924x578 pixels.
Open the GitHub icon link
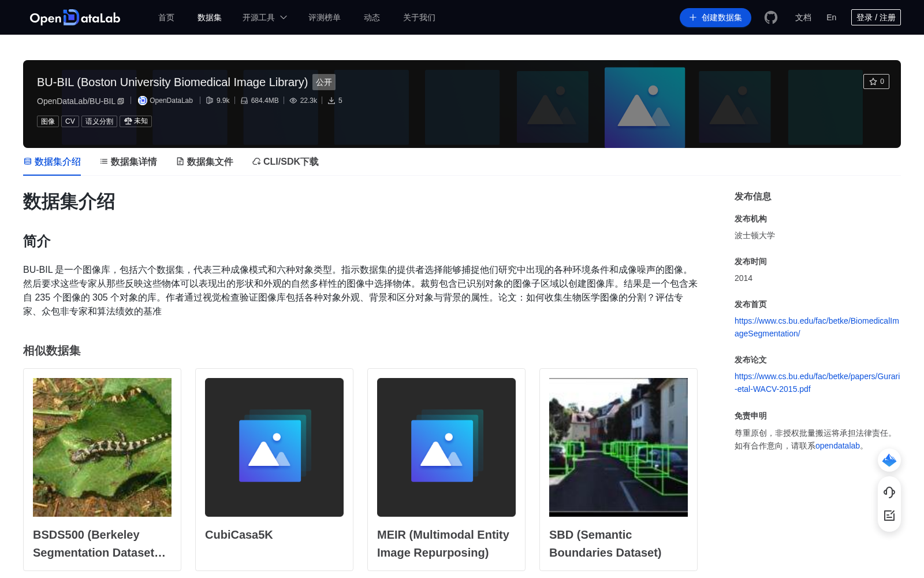point(771,17)
